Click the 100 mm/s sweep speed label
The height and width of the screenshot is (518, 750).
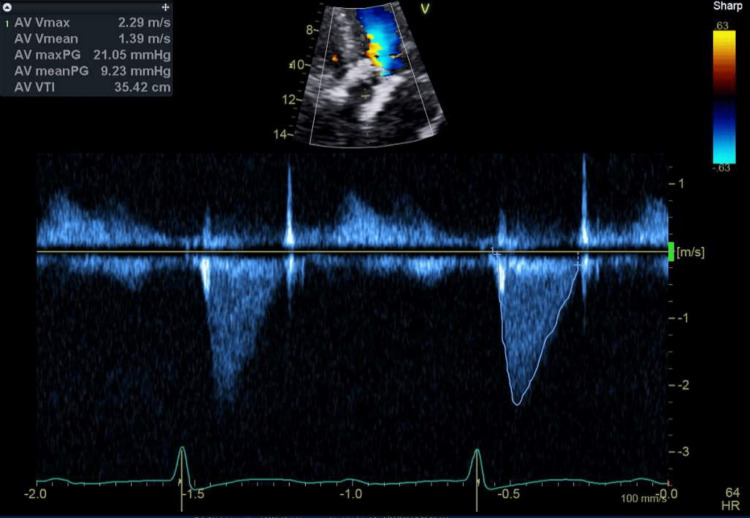[x=642, y=499]
